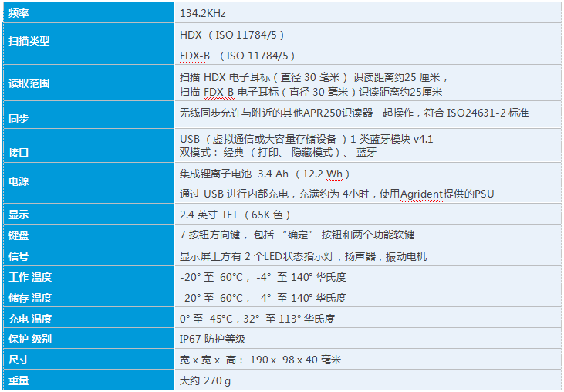
Task: Select the 接口 label cell
Action: tap(19, 152)
